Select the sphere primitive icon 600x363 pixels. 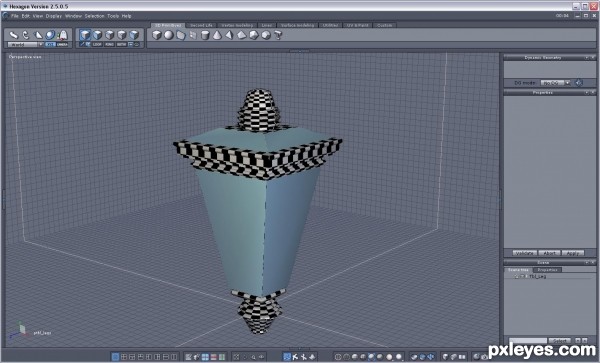[x=168, y=35]
